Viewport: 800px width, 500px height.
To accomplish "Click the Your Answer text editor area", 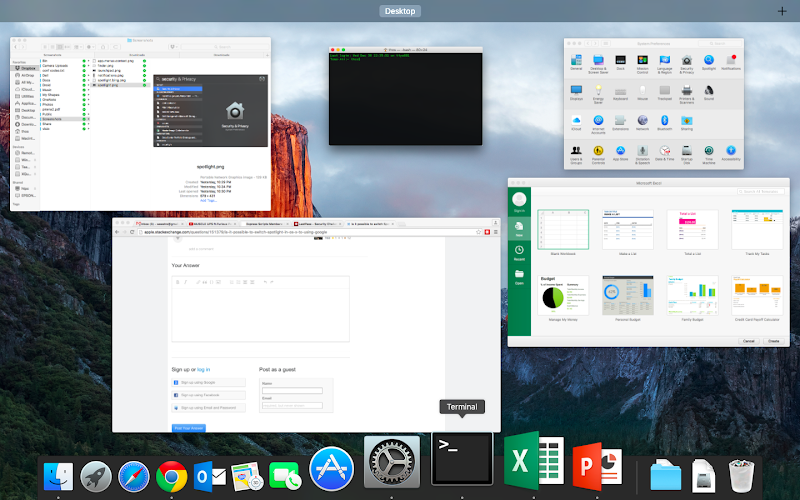I will 261,314.
